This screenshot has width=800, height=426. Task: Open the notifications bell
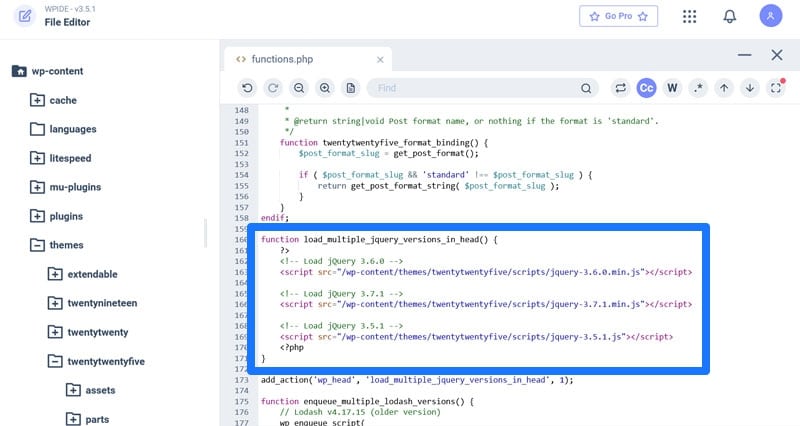pyautogui.click(x=730, y=16)
